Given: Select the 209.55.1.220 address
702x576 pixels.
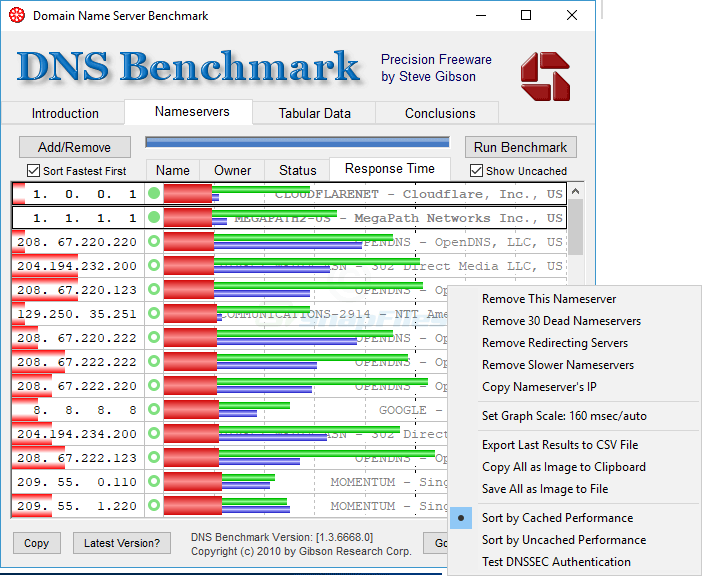Looking at the screenshot, I should 77,506.
